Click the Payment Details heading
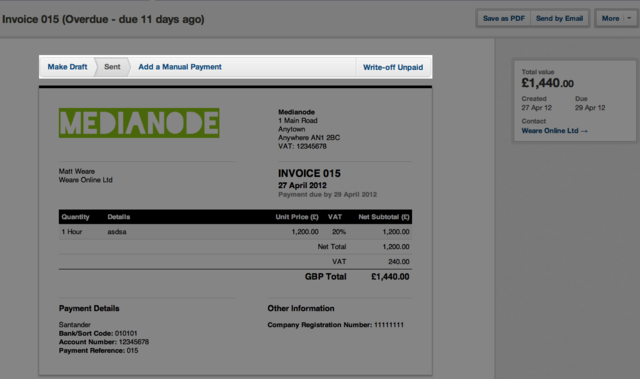Viewport: 640px width, 379px height. click(x=89, y=308)
